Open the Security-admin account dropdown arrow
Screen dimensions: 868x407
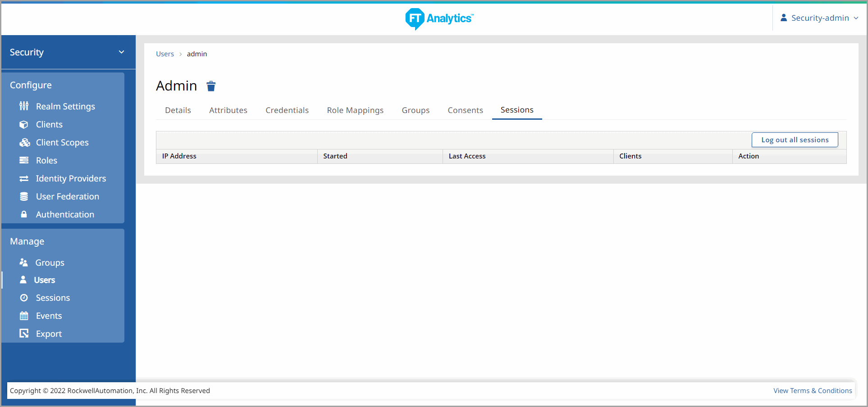(x=856, y=18)
